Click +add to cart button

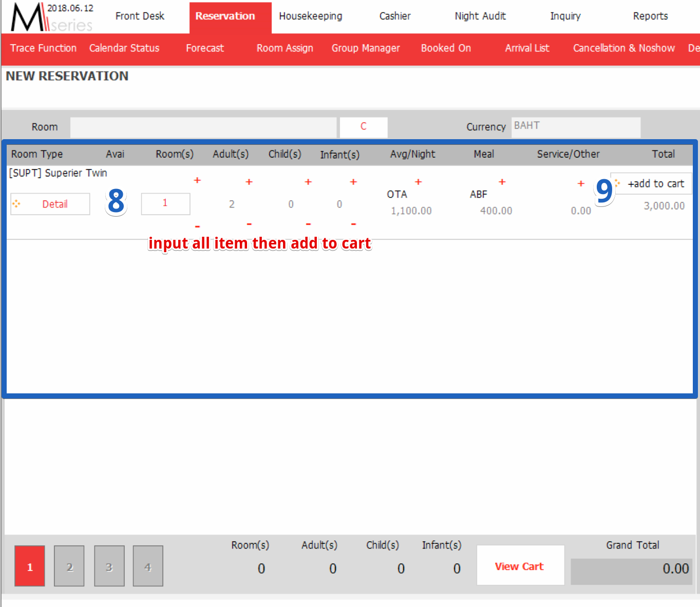pyautogui.click(x=651, y=183)
